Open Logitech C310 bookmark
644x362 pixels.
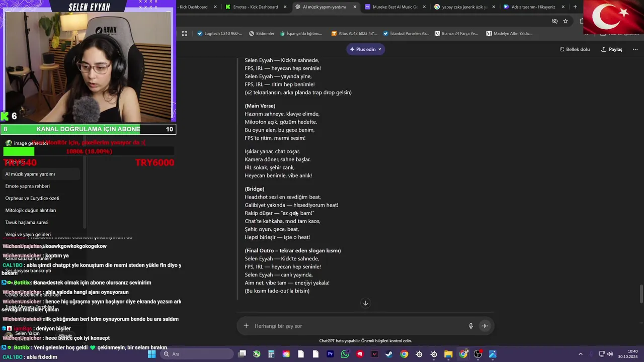(219, 34)
